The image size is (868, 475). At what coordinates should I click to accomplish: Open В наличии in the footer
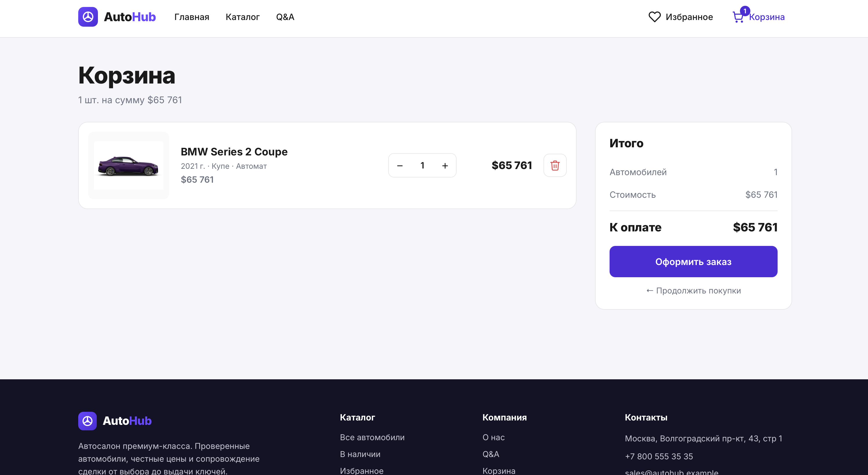(x=360, y=454)
